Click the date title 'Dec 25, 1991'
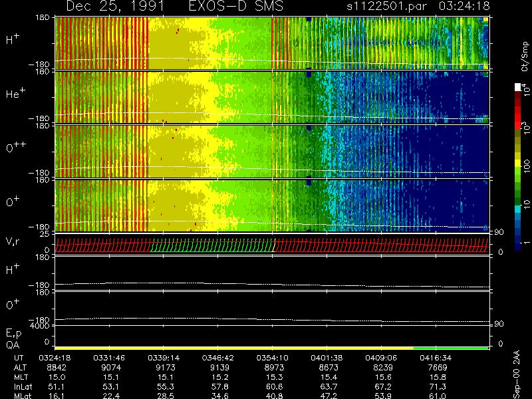 click(115, 6)
